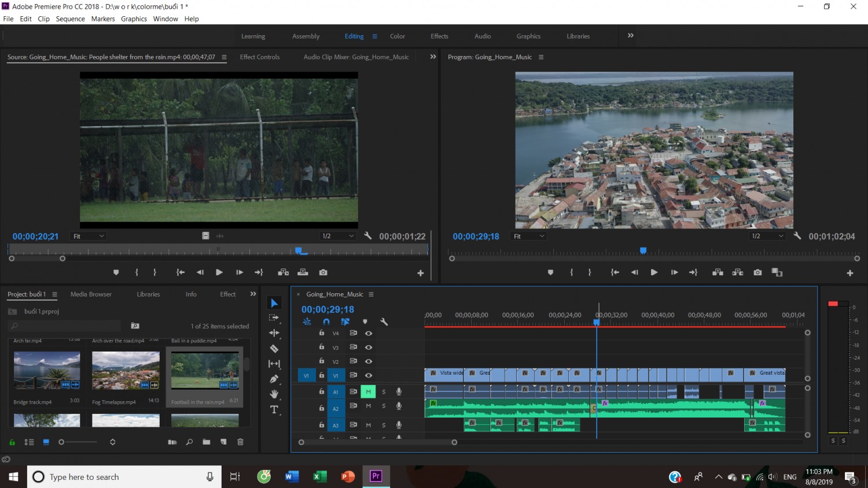Click New Bin folder icon in Project panel
This screenshot has width=868, height=488.
click(x=207, y=442)
